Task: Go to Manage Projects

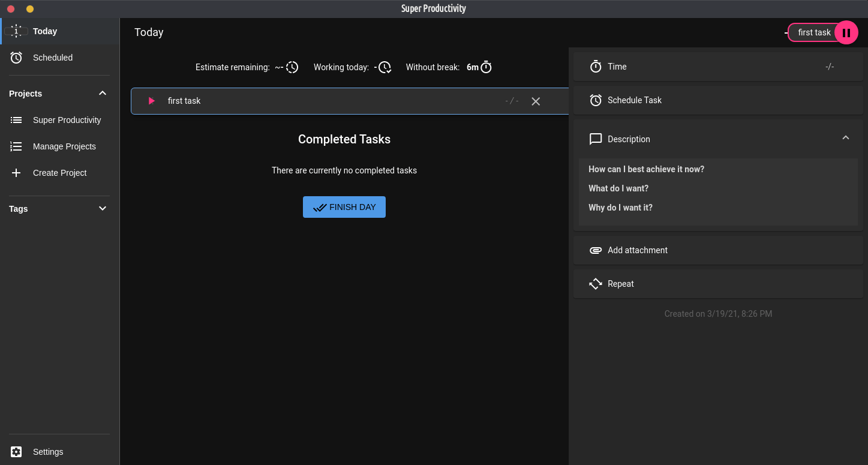Action: pyautogui.click(x=60, y=146)
